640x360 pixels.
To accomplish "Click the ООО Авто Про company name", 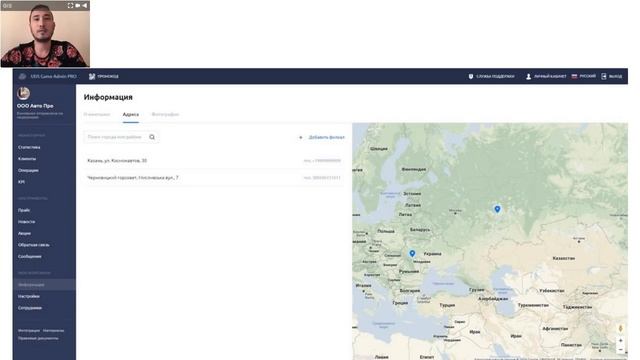I will click(35, 106).
